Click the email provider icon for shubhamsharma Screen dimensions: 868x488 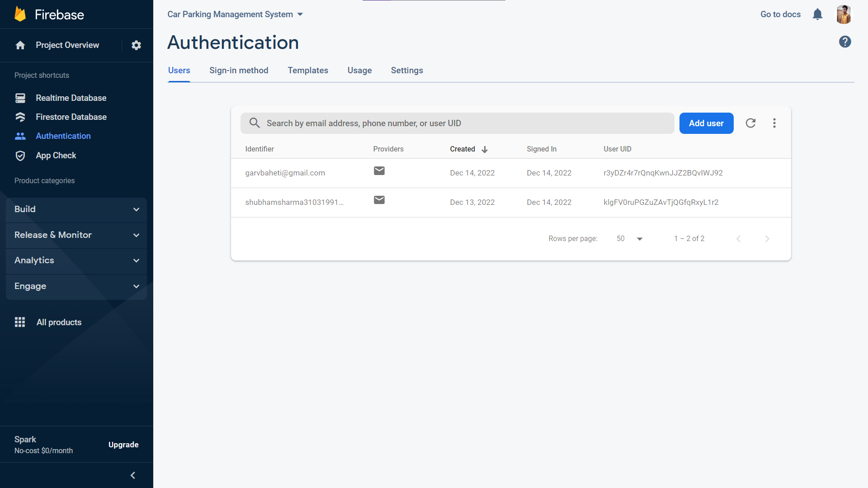379,200
